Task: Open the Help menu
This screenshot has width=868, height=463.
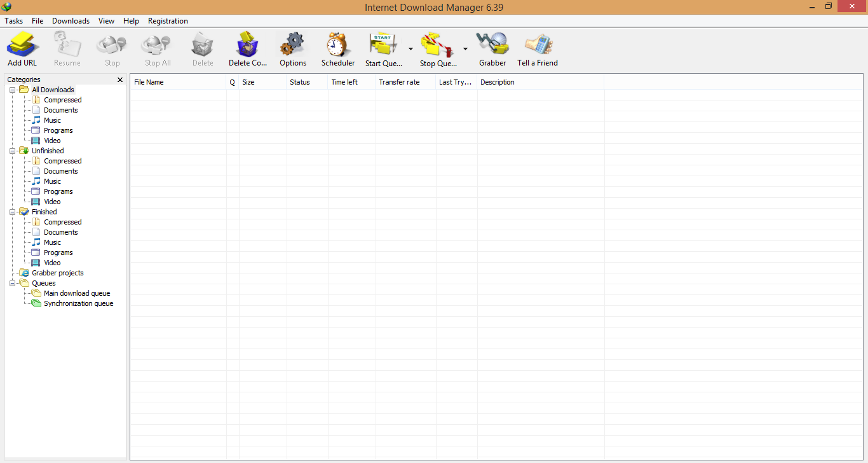Action: click(x=131, y=21)
